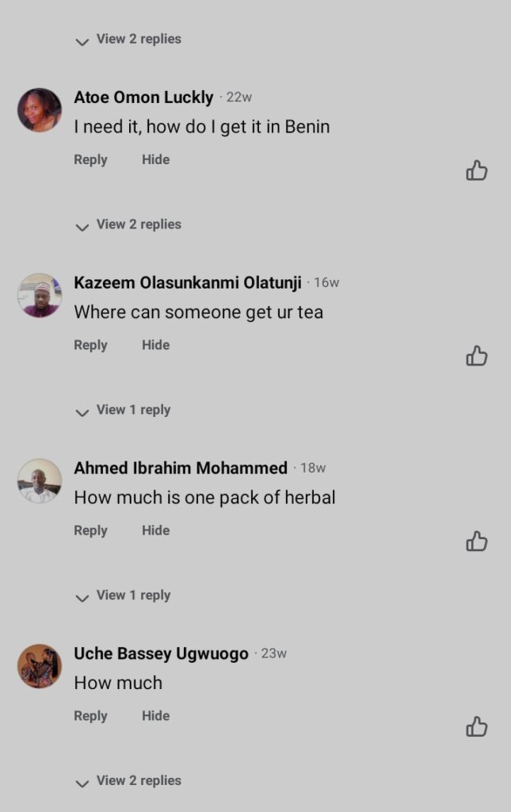Expand the topmost View 2 replies thread

[x=129, y=40]
